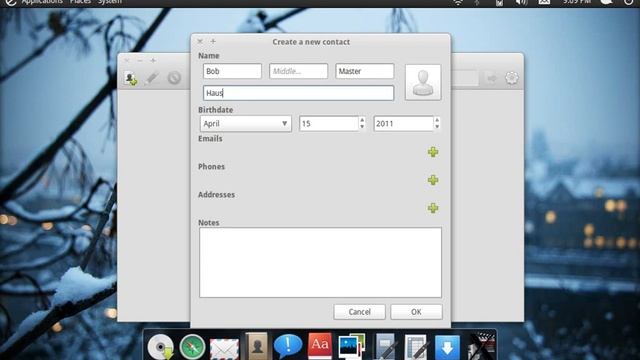Click the delete contact icon in the Contacts window

click(x=174, y=78)
